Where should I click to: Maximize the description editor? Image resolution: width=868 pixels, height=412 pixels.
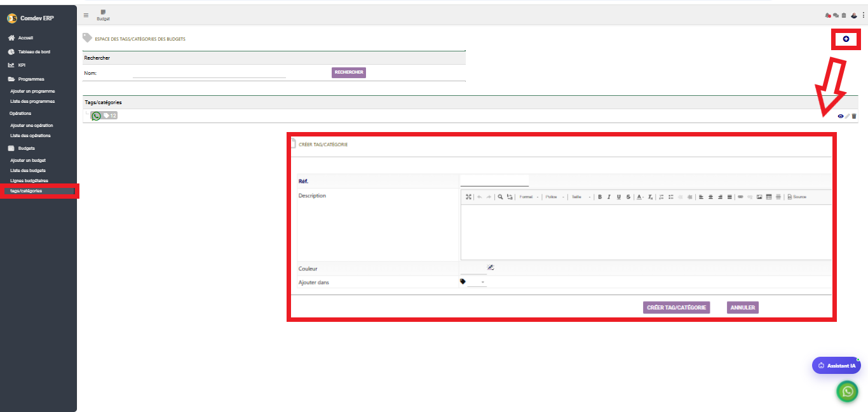point(469,197)
